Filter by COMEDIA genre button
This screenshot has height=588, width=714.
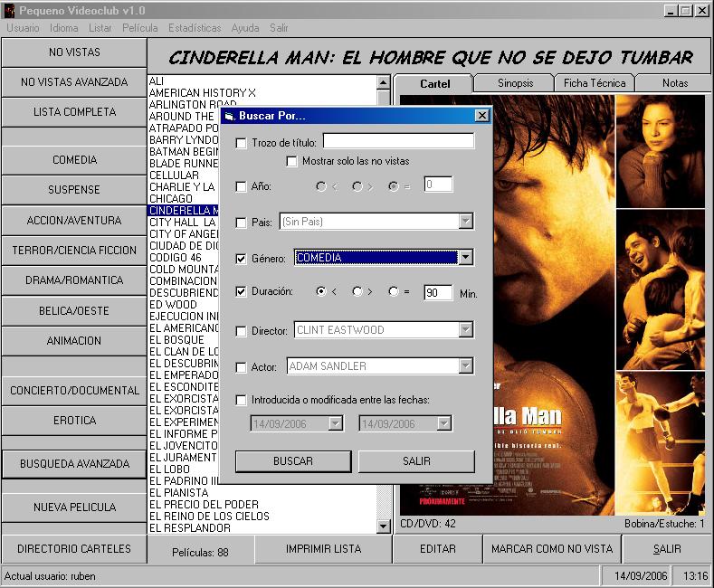(x=74, y=160)
